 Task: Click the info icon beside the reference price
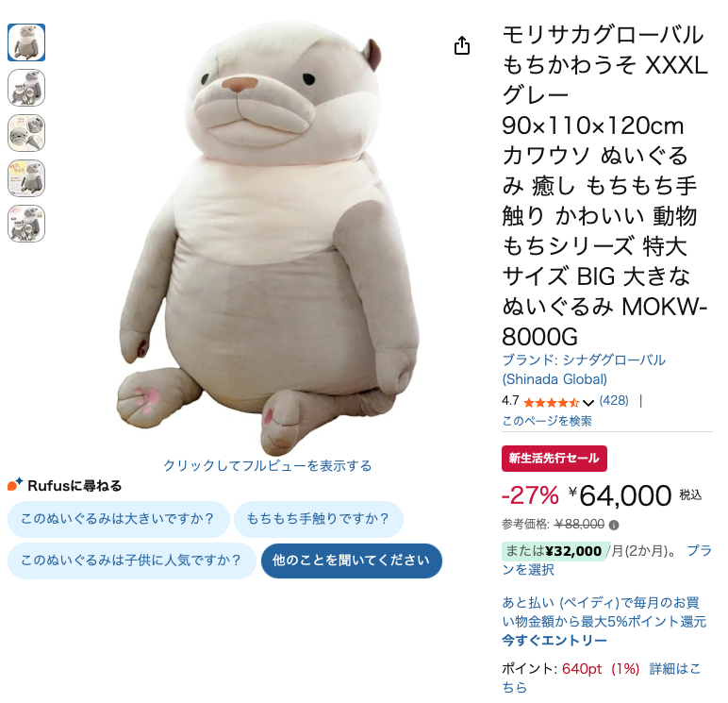pos(614,525)
